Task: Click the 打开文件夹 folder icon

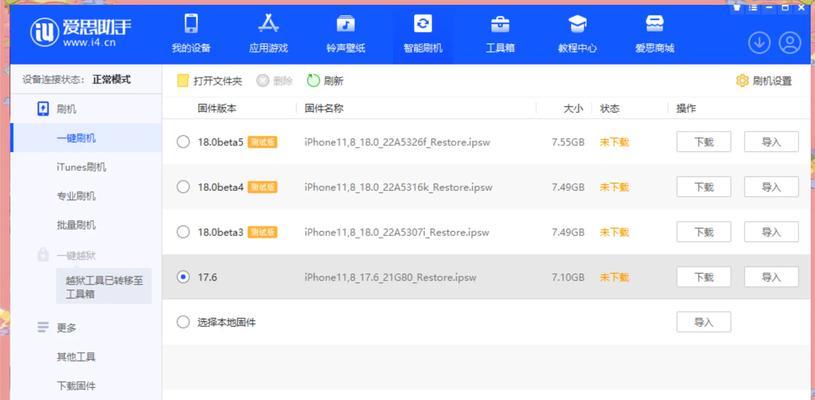Action: (182, 81)
